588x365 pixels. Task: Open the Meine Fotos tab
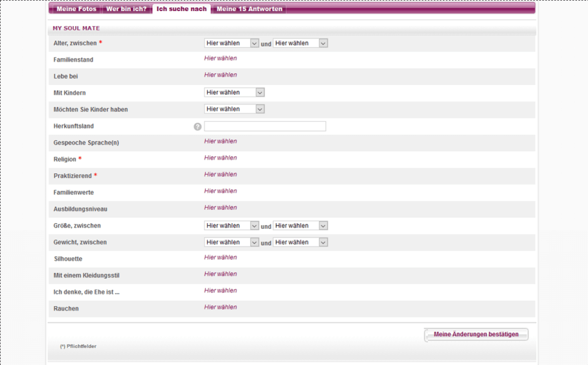point(76,9)
